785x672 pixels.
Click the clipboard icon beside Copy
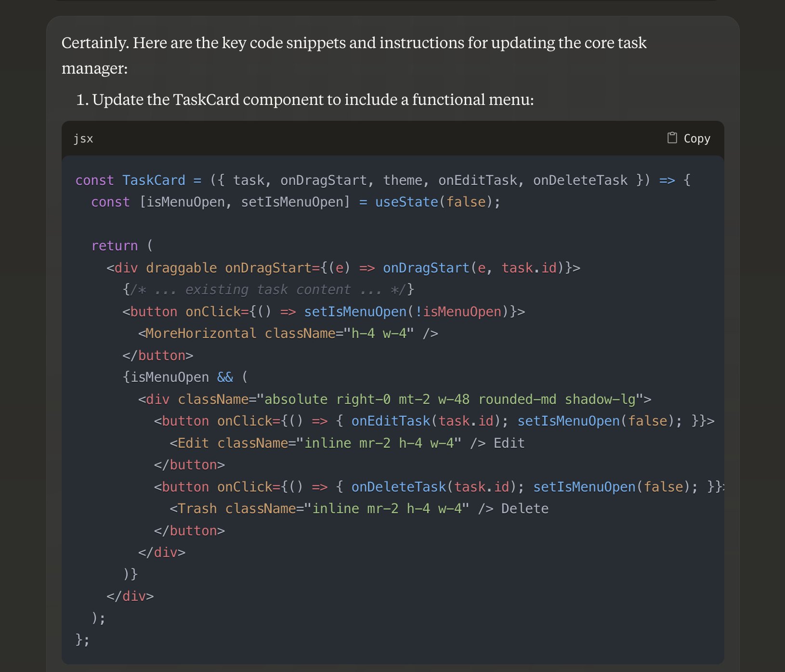click(x=672, y=138)
